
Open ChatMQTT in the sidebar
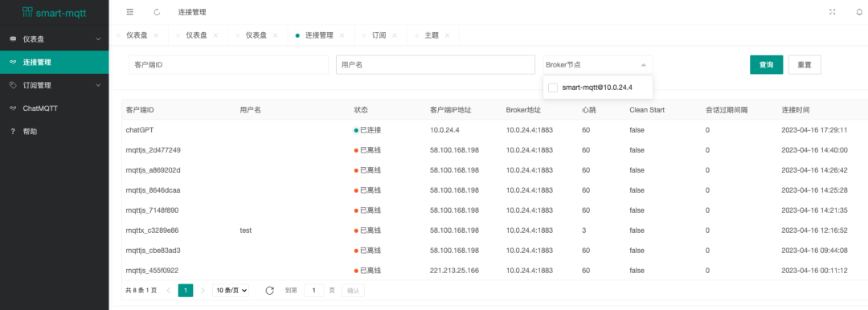(55, 108)
